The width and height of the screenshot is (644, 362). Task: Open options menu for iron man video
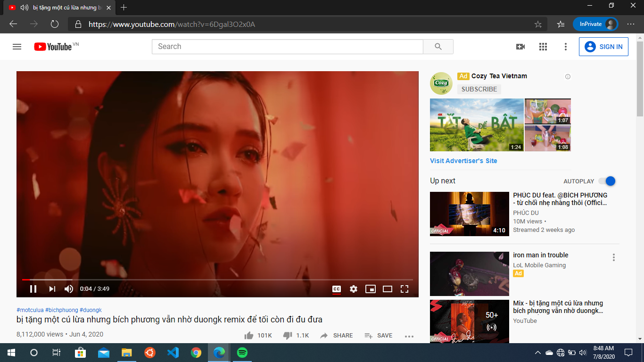pos(614,257)
